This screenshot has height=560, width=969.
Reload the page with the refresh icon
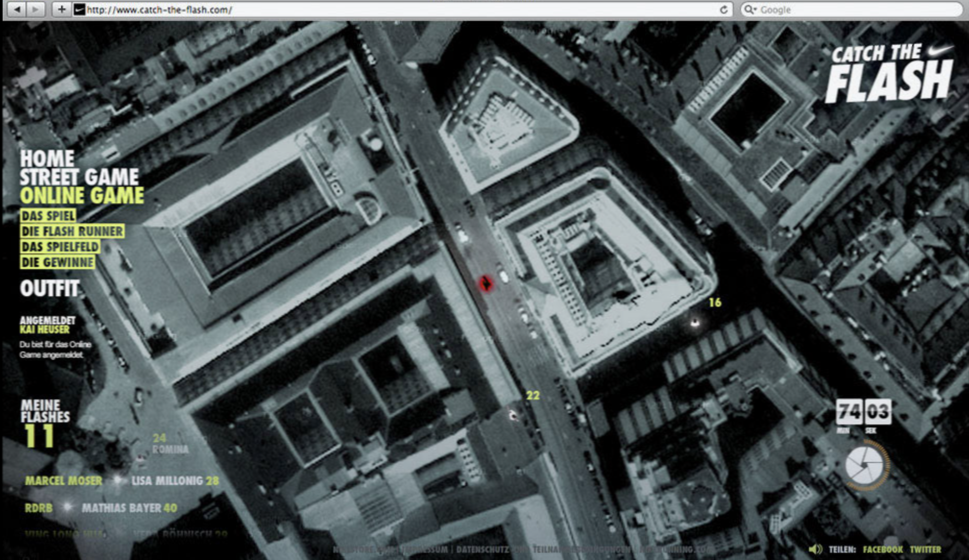723,9
